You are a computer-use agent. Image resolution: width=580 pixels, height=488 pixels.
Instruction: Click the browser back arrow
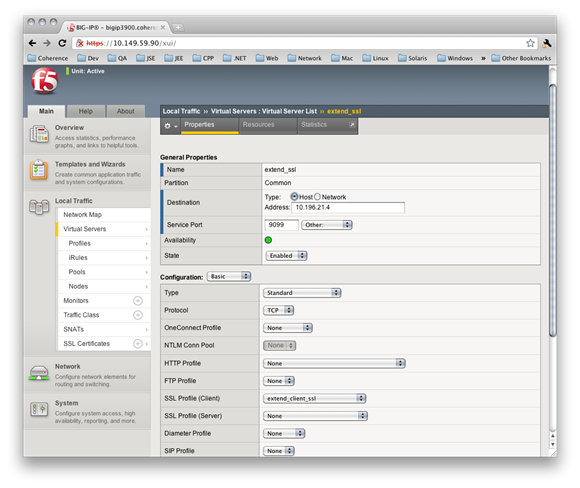coord(32,43)
